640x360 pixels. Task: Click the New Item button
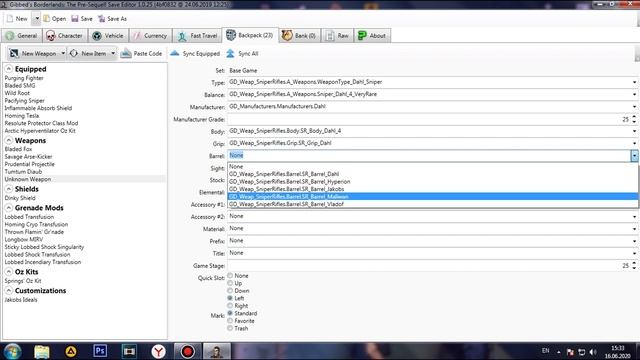(89, 53)
